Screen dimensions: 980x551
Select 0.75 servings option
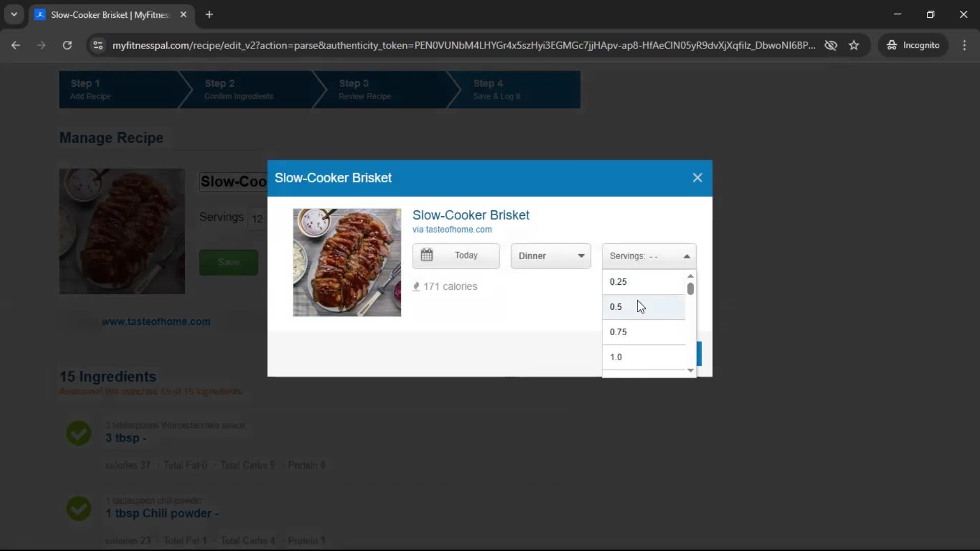click(x=644, y=332)
